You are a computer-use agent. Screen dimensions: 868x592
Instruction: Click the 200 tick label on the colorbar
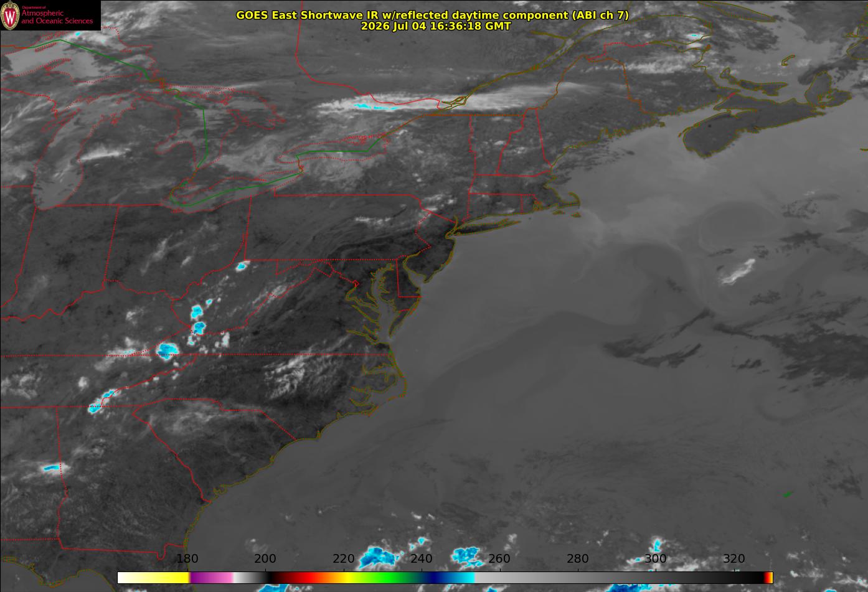coord(265,558)
